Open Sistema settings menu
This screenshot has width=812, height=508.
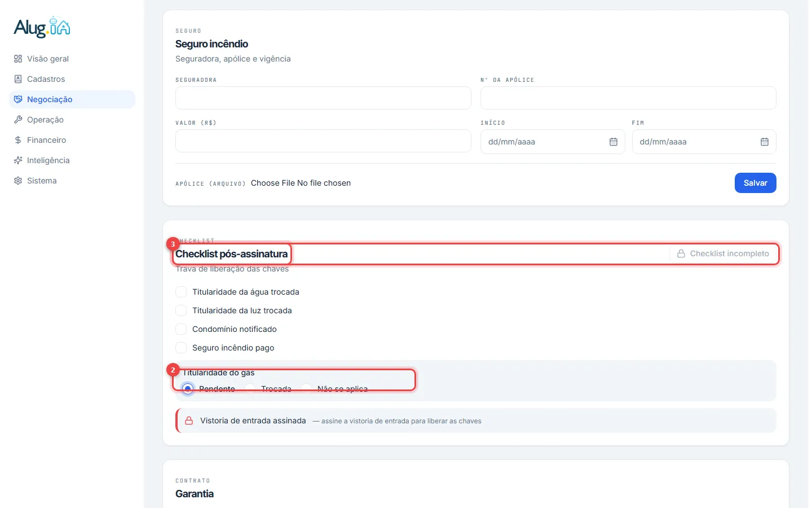tap(72, 181)
